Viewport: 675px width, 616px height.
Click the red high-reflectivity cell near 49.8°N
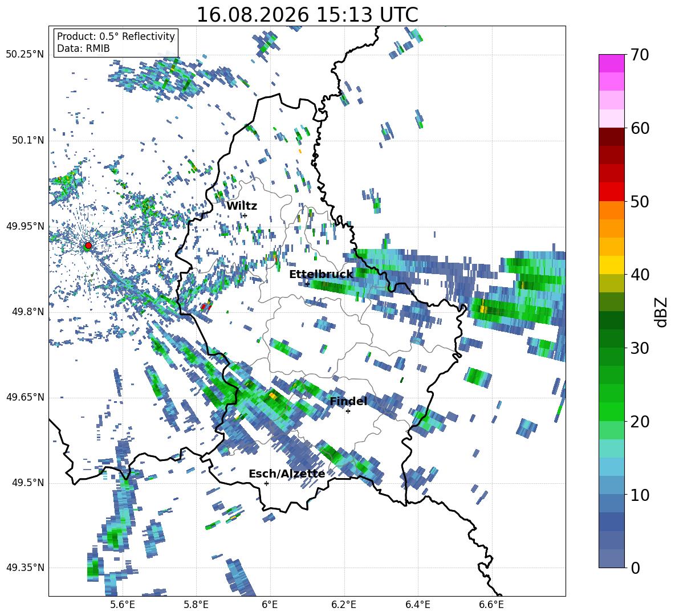[x=206, y=307]
